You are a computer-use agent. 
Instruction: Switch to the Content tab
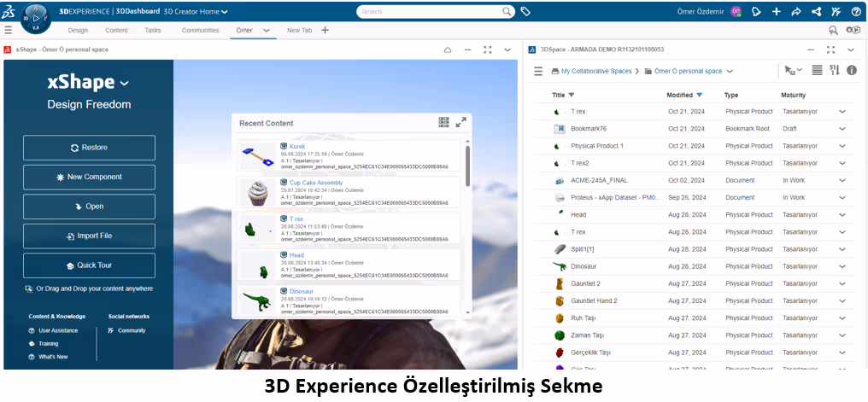[x=116, y=31]
